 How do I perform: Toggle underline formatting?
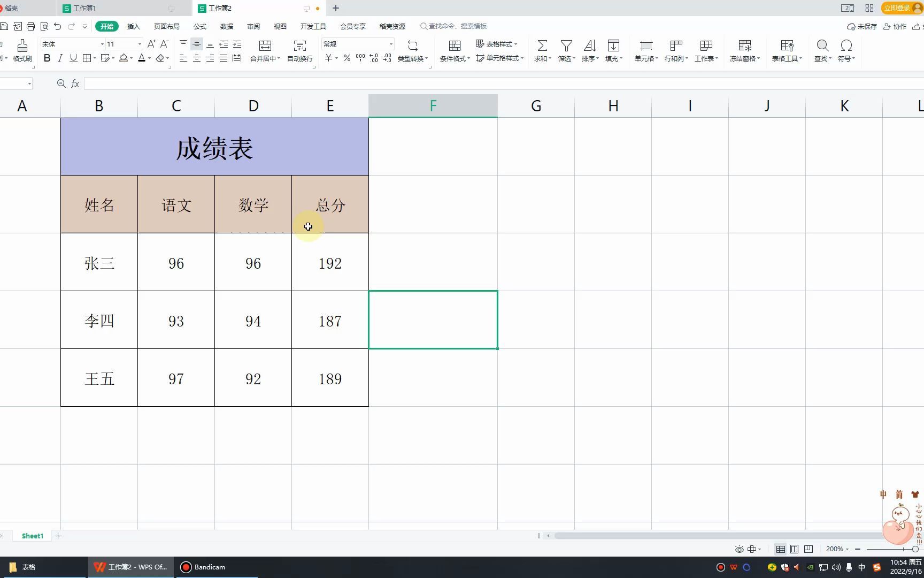coord(73,58)
